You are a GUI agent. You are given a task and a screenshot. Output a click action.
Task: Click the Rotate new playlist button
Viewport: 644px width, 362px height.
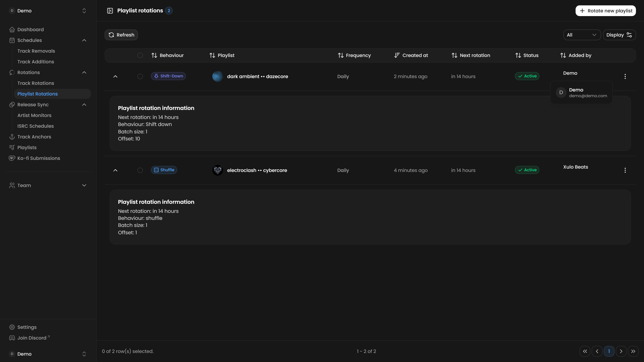(x=606, y=11)
